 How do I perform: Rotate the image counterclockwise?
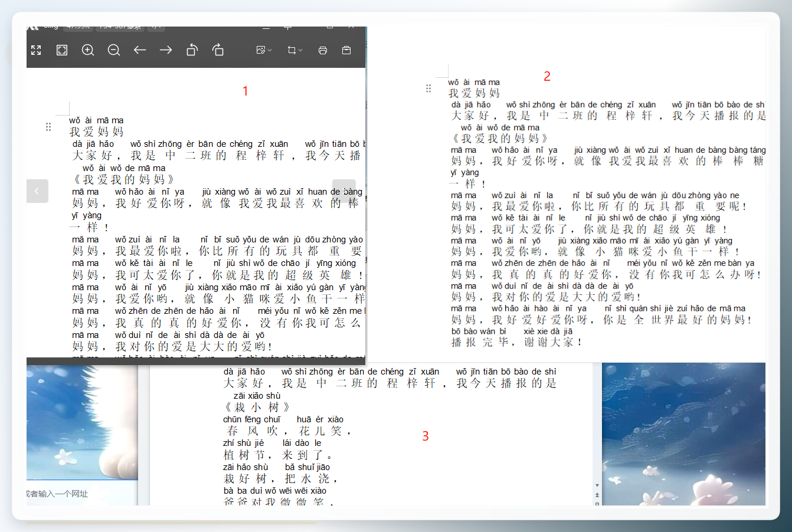(192, 50)
